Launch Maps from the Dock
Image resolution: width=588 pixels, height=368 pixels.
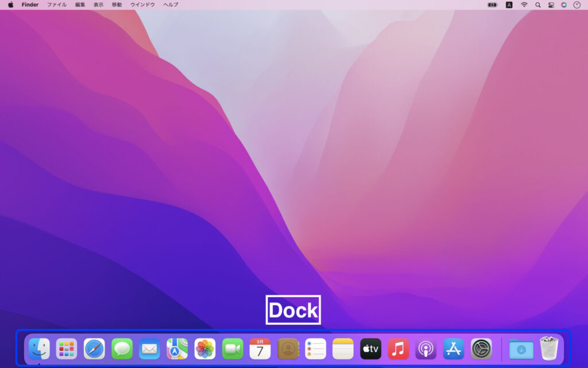(177, 349)
